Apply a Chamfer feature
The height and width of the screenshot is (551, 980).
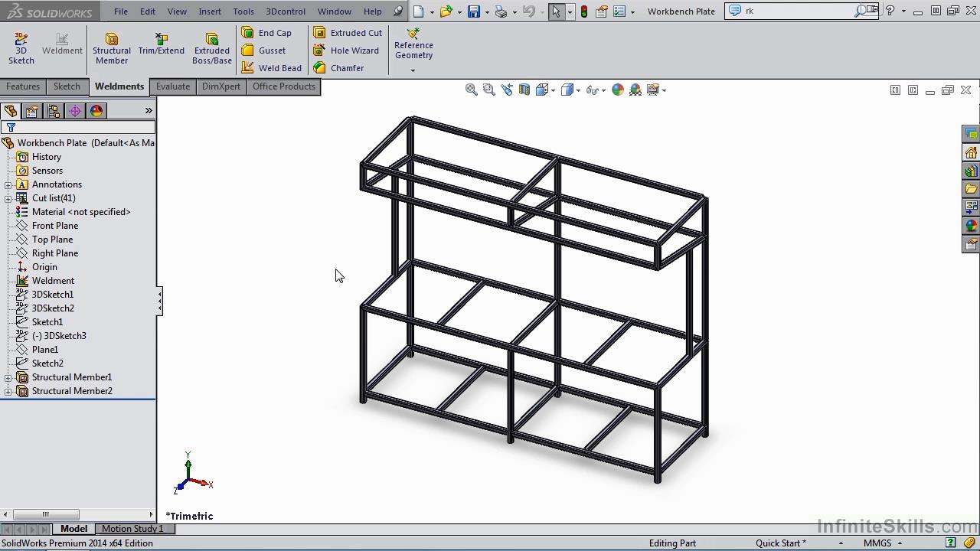338,68
